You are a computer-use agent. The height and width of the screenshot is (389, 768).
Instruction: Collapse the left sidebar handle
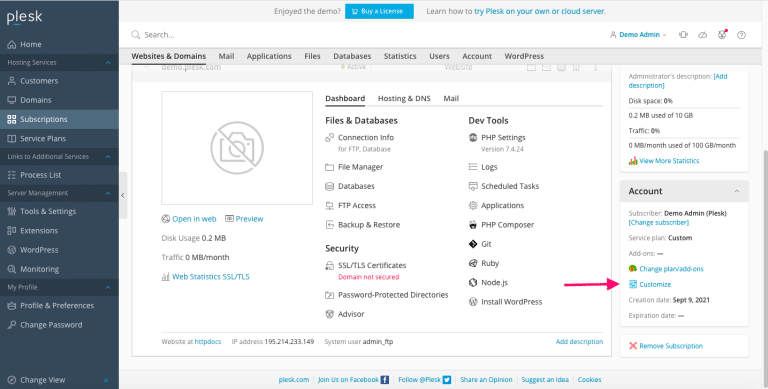click(x=123, y=195)
